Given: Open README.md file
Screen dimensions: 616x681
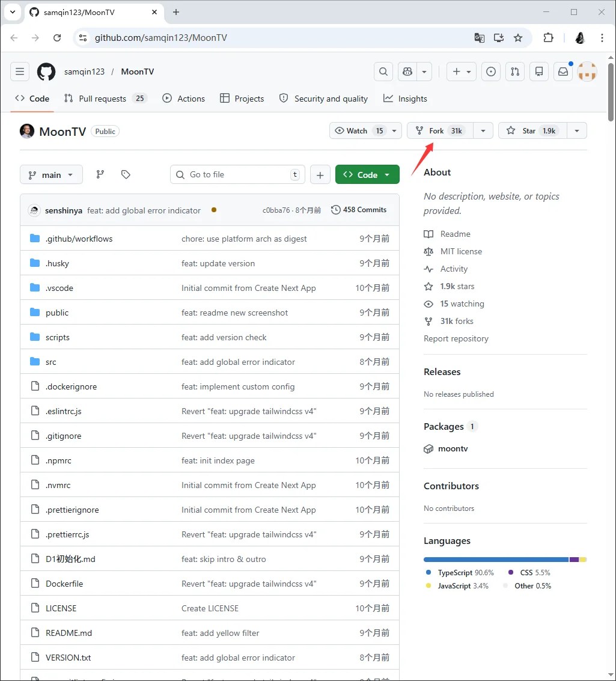Looking at the screenshot, I should click(x=69, y=634).
